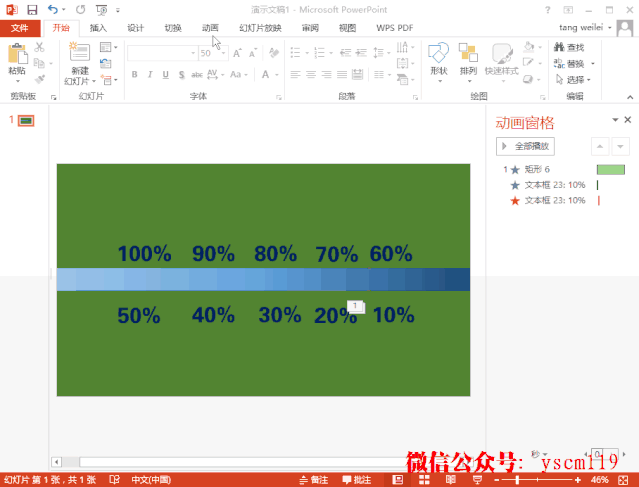
Task: Switch to the Insert tab
Action: click(x=98, y=28)
